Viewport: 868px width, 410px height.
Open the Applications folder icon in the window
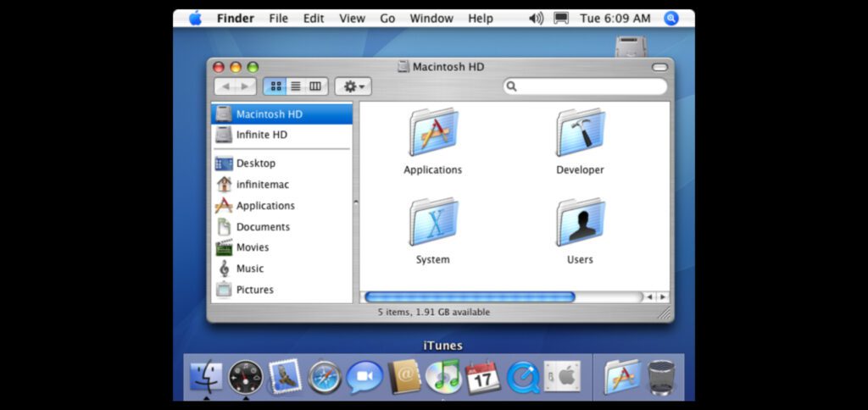click(433, 133)
